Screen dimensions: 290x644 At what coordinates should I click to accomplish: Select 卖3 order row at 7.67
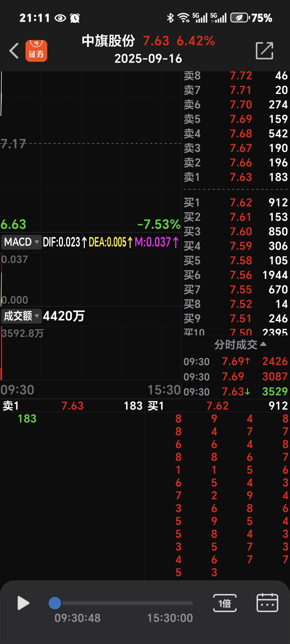(235, 148)
